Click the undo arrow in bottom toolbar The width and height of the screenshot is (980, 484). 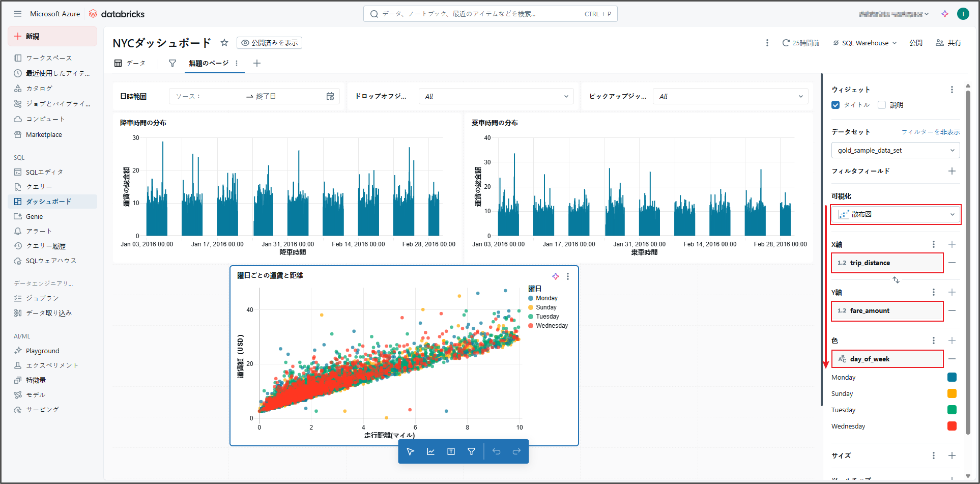[496, 451]
